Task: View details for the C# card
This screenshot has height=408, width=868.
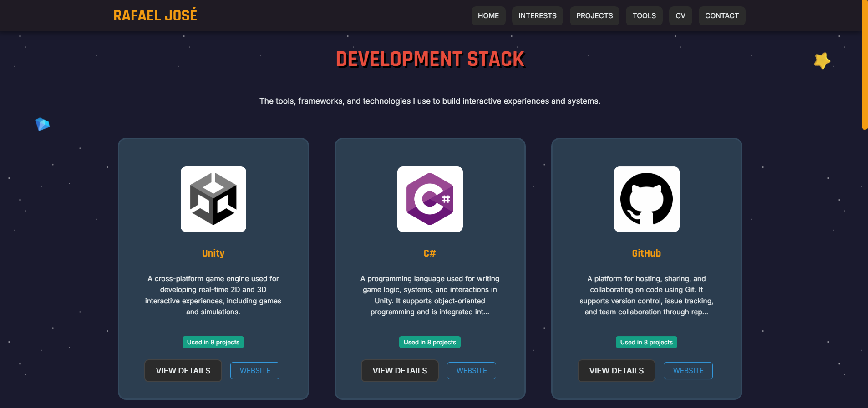Action: [400, 371]
